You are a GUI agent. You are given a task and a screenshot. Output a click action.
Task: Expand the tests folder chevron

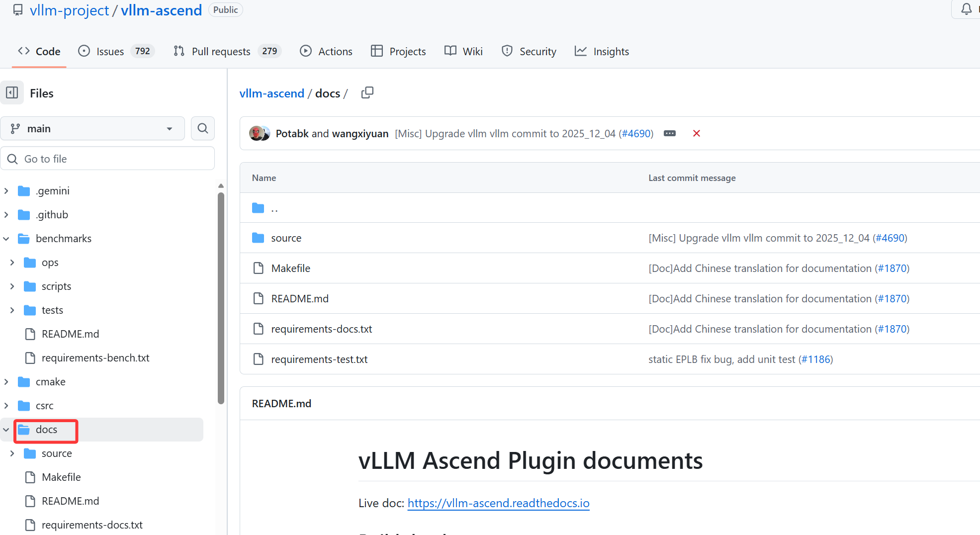[x=12, y=310]
